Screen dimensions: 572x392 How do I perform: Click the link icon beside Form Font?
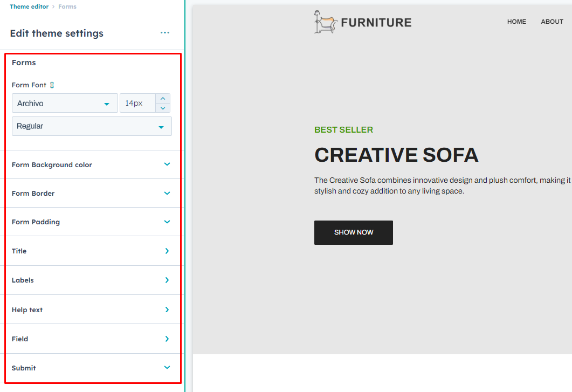click(x=52, y=85)
